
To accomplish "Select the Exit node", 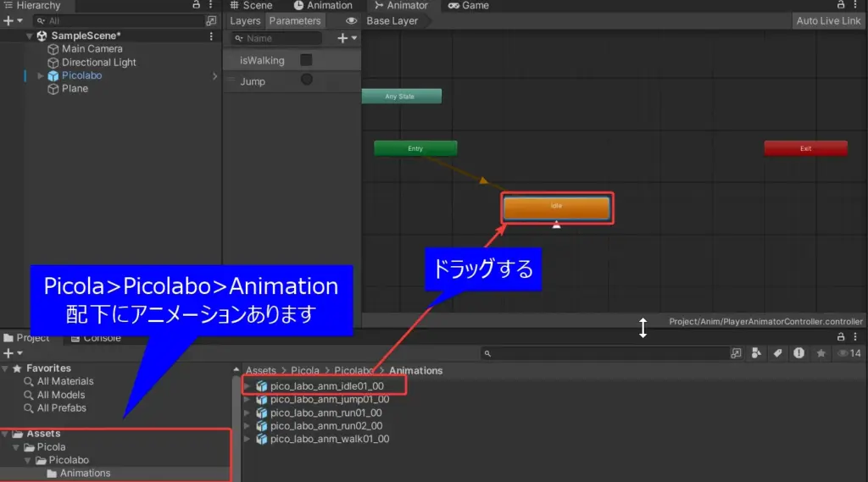I will pos(805,148).
